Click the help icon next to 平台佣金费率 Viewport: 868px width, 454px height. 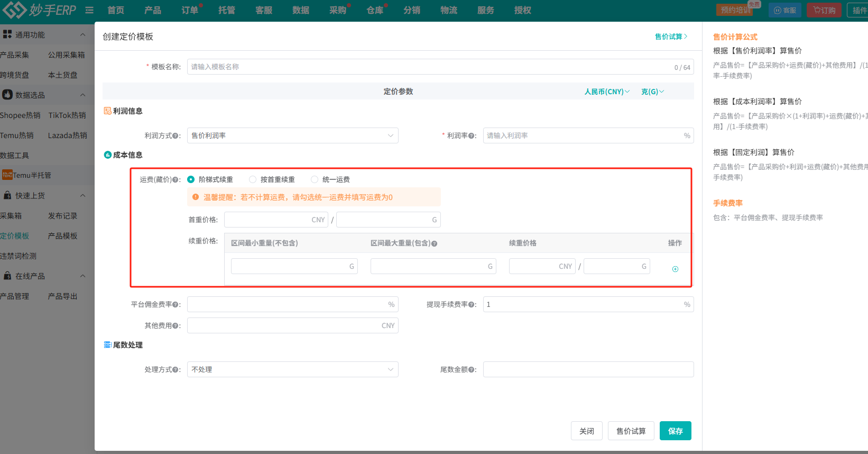(x=176, y=305)
